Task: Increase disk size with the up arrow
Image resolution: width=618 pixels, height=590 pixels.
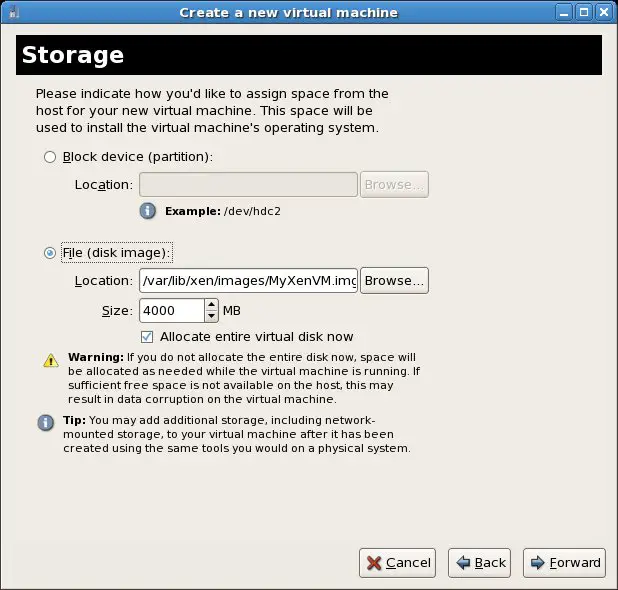Action: (x=211, y=304)
